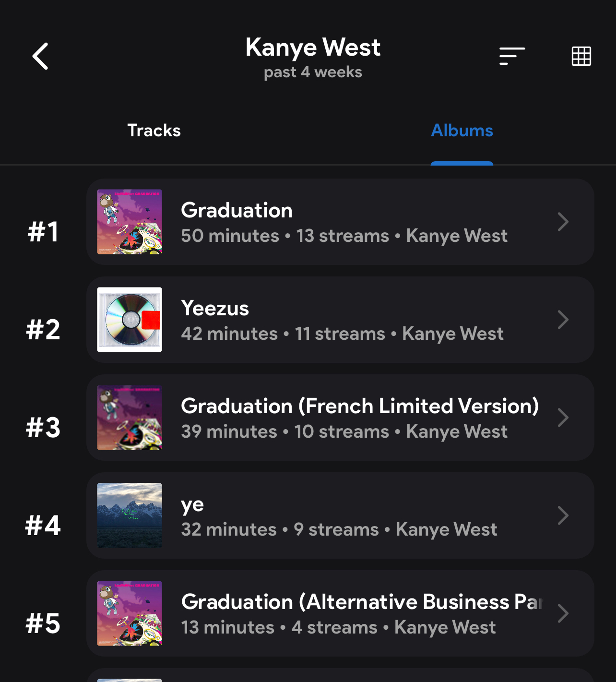Select the Albums tab
The image size is (616, 682).
point(462,131)
